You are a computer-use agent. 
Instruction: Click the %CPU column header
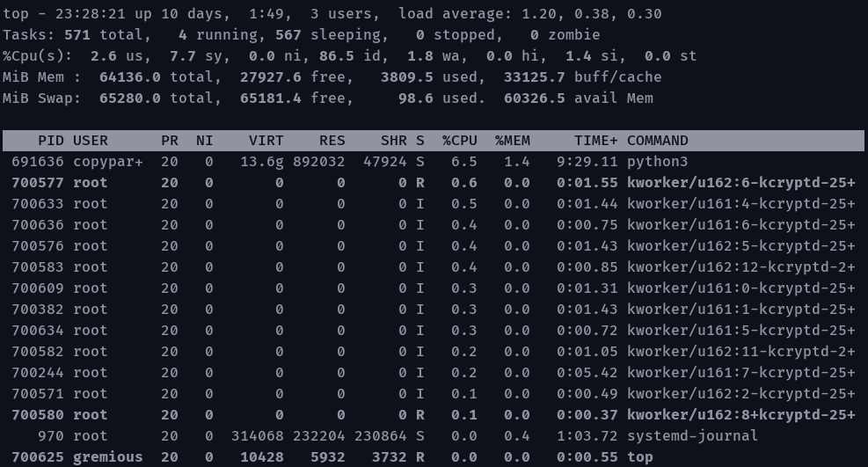(x=459, y=141)
